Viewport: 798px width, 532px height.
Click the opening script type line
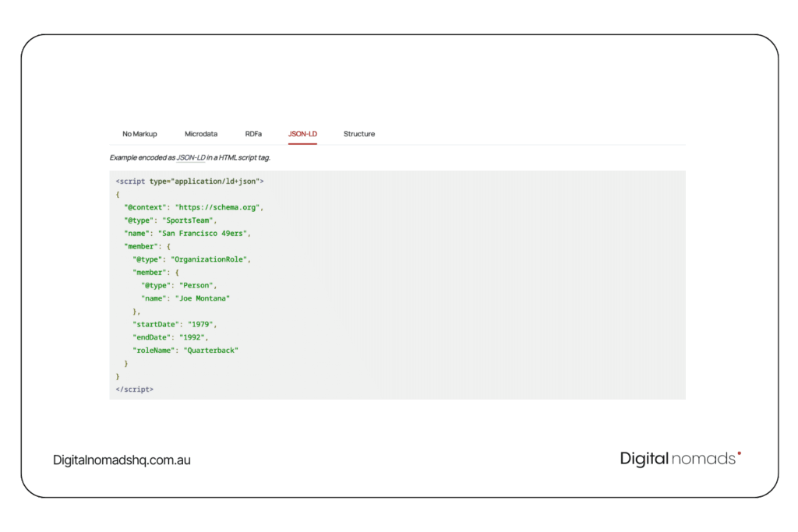tap(189, 181)
